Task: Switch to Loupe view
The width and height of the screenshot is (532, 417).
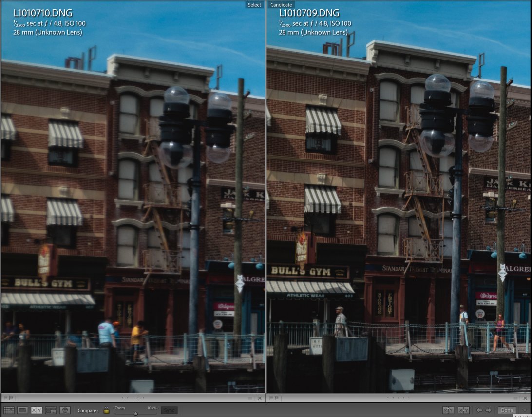Action: (22, 410)
